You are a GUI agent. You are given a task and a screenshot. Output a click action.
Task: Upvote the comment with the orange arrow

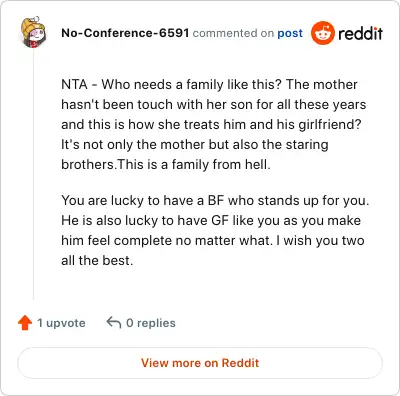[x=25, y=323]
